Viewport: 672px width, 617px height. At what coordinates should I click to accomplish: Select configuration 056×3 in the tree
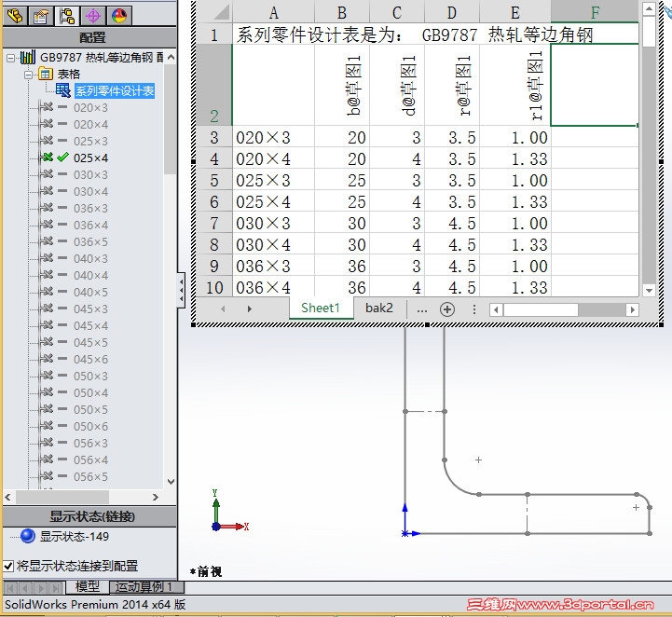(x=90, y=443)
